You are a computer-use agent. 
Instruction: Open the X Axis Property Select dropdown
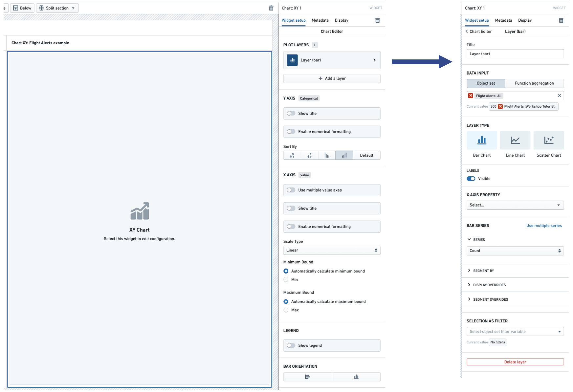point(515,205)
